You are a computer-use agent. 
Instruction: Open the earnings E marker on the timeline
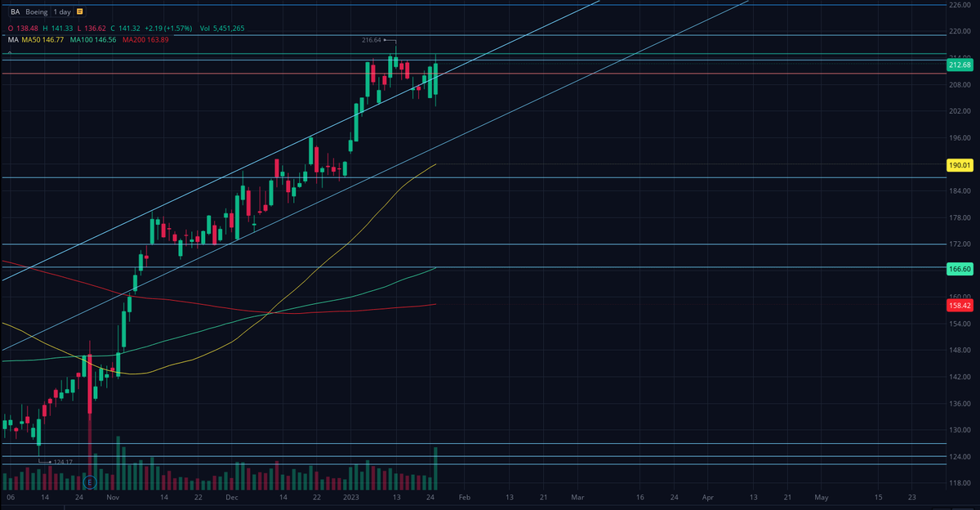pyautogui.click(x=90, y=482)
